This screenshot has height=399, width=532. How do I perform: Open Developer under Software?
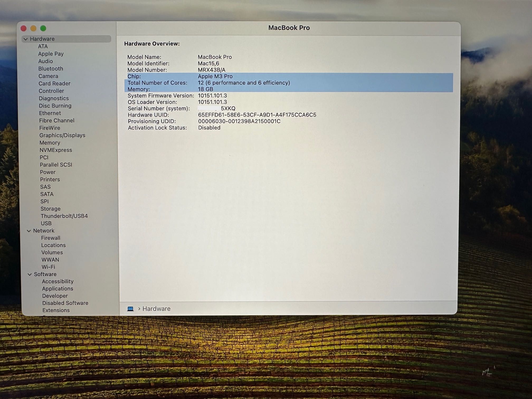point(55,296)
